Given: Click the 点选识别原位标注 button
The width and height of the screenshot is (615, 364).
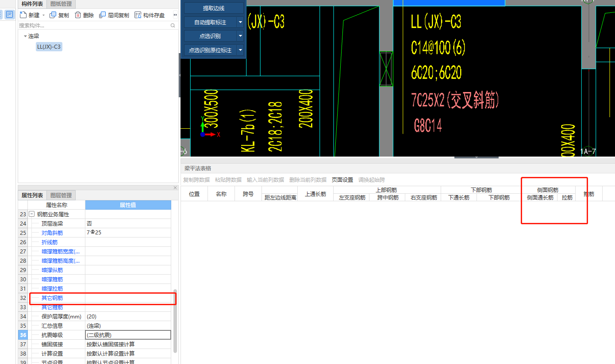Looking at the screenshot, I should point(210,50).
